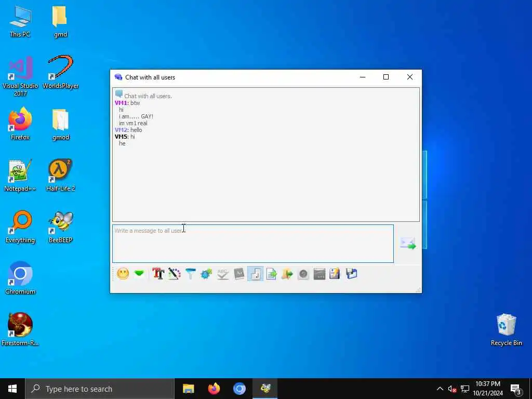Click the VM1 username in chat
Image resolution: width=532 pixels, height=399 pixels.
[x=122, y=103]
